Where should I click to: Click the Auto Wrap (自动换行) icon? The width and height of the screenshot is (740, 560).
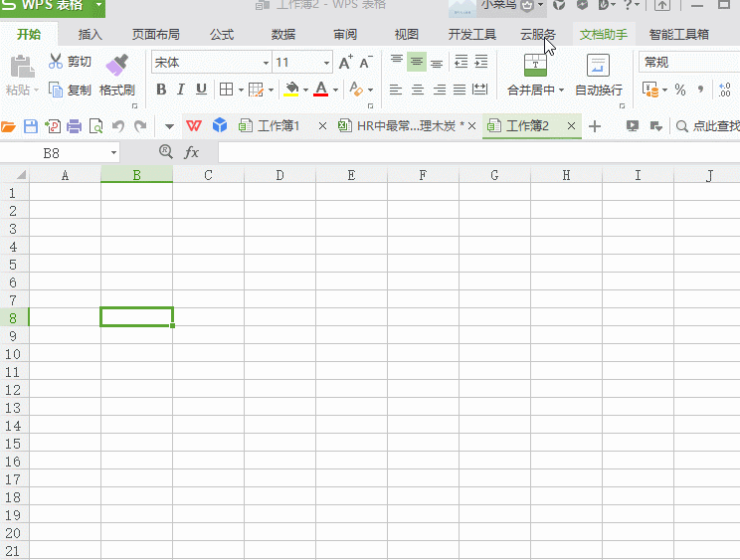tap(598, 65)
